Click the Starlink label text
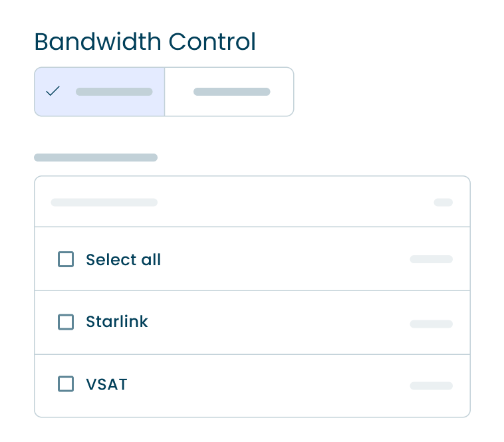This screenshot has width=504, height=442. pyautogui.click(x=117, y=322)
